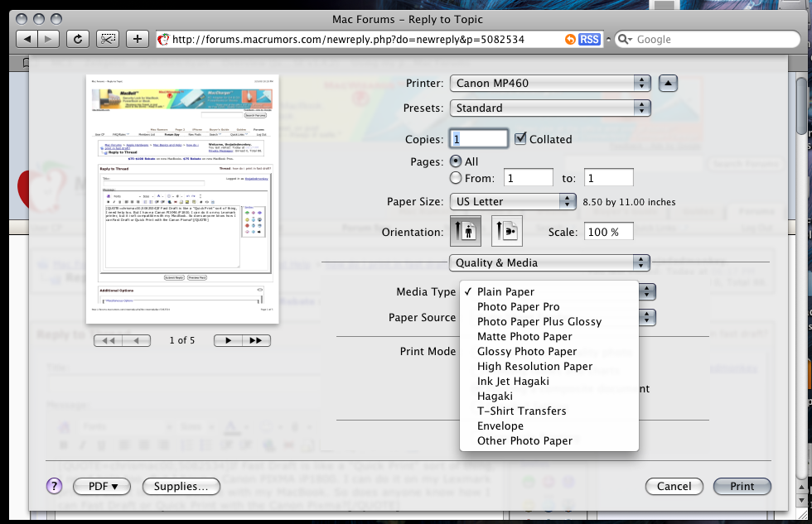This screenshot has height=524, width=812.
Task: Open the Paper Size dropdown
Action: click(513, 201)
